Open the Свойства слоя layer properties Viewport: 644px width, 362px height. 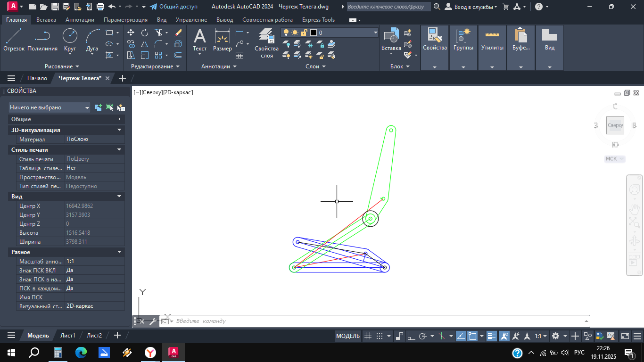267,43
